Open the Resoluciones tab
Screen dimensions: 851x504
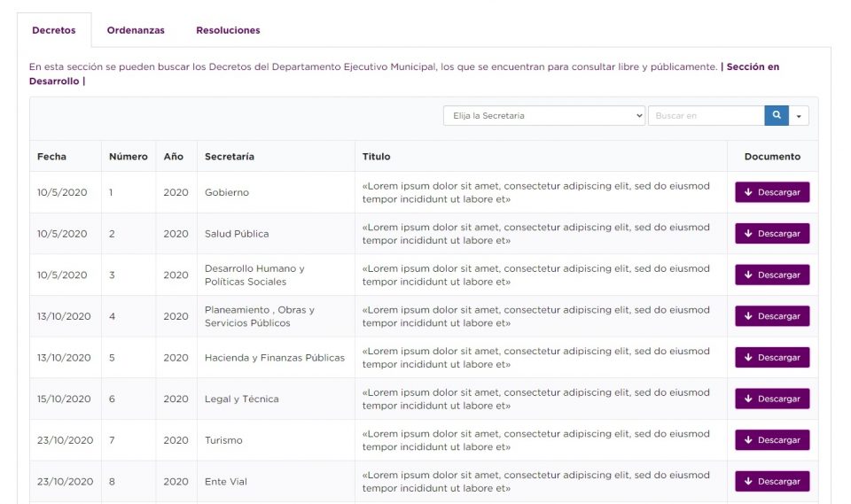[x=228, y=30]
